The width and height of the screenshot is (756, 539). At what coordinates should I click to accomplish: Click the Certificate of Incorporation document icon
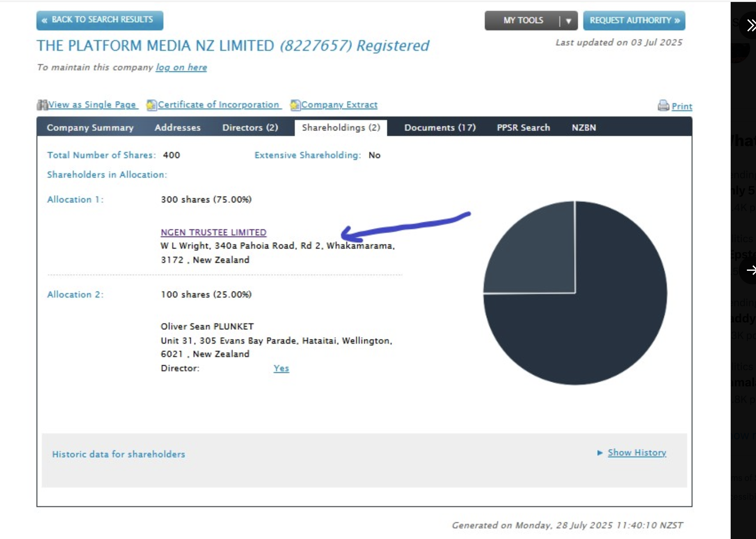tap(151, 105)
